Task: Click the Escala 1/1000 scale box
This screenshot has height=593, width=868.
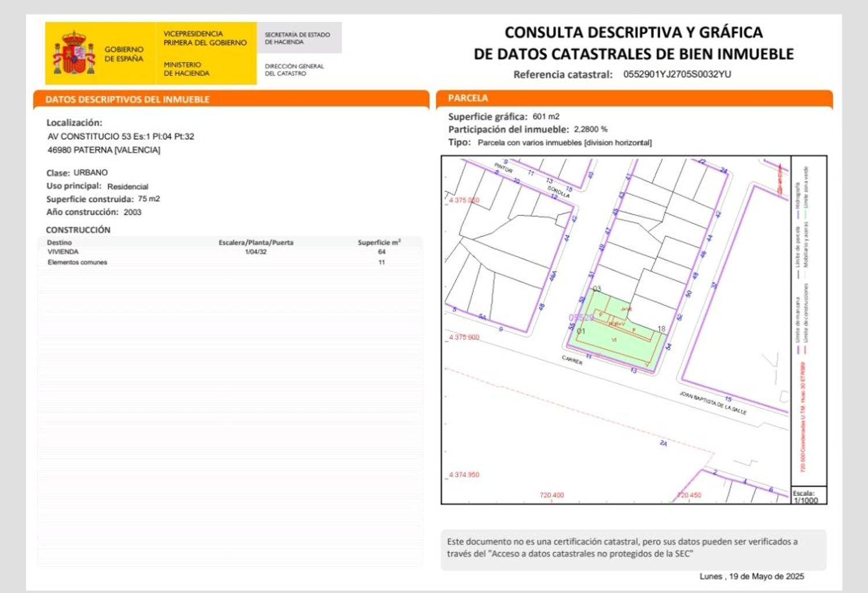Action: tap(808, 496)
